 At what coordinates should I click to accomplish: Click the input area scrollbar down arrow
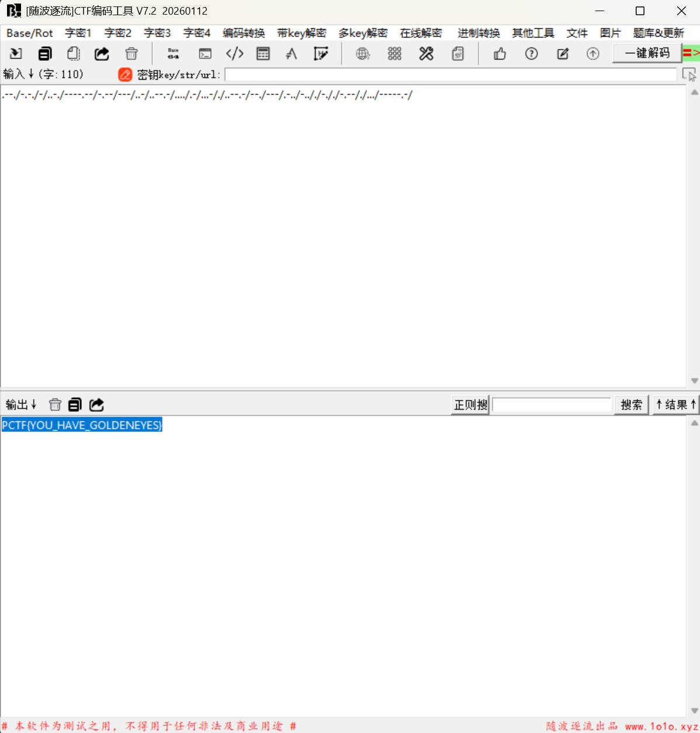(x=694, y=381)
